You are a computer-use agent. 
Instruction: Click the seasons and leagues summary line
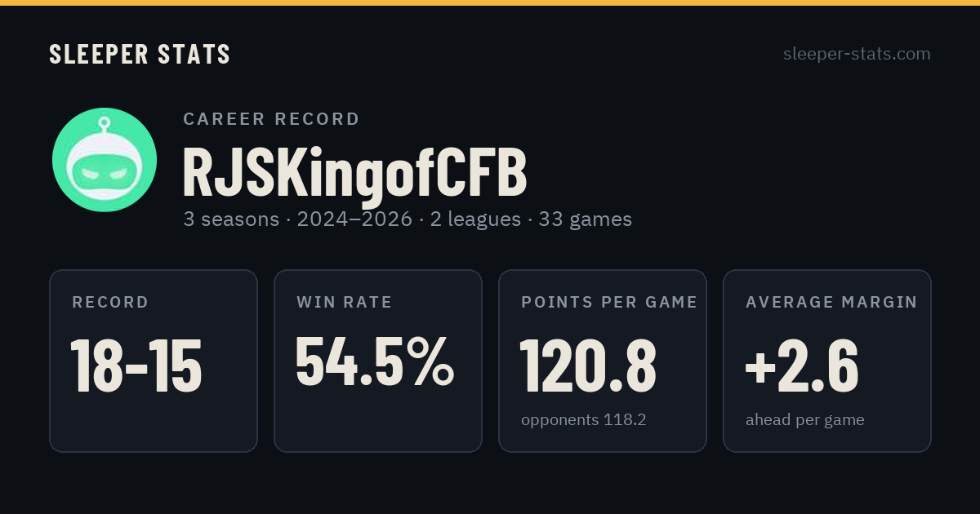pos(408,219)
